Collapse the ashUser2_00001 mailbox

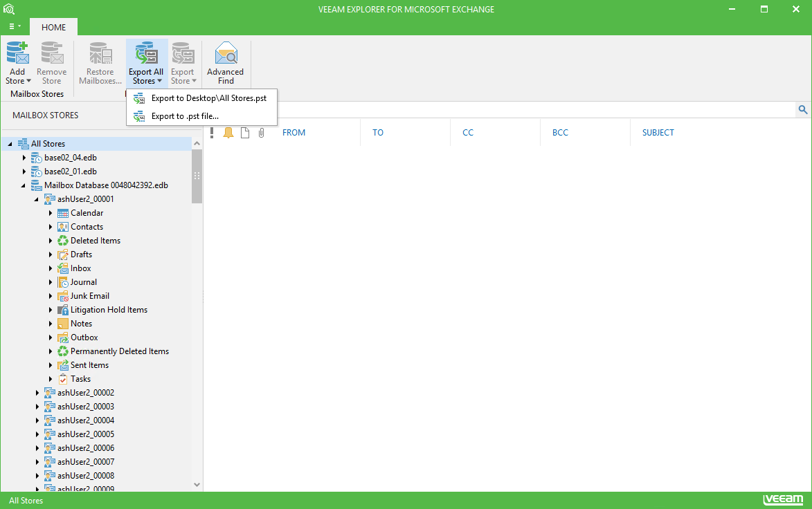tap(36, 199)
